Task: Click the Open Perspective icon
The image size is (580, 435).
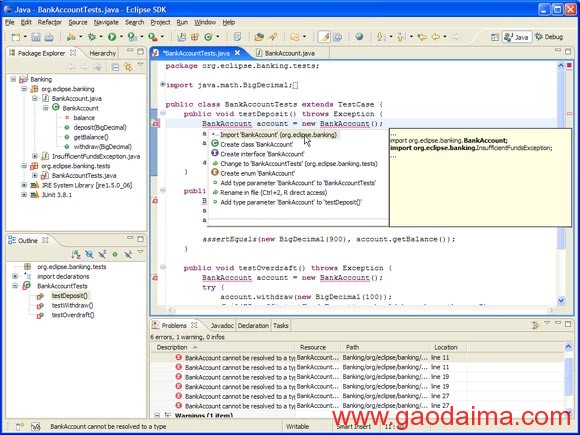Action: tap(495, 37)
